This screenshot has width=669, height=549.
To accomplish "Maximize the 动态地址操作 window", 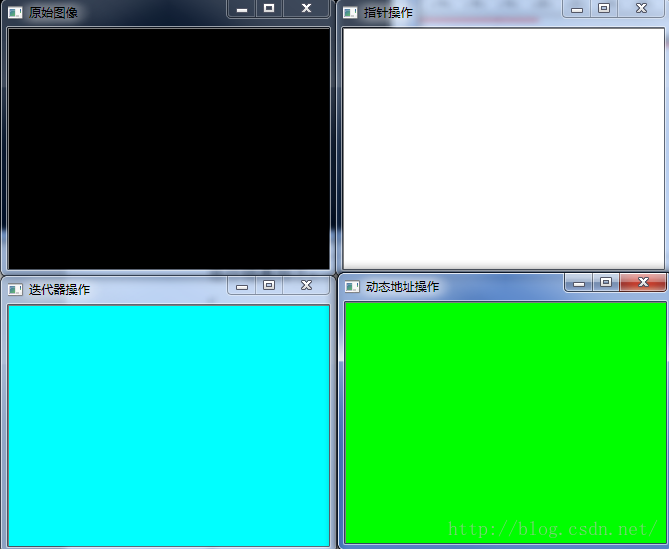I will pos(606,282).
